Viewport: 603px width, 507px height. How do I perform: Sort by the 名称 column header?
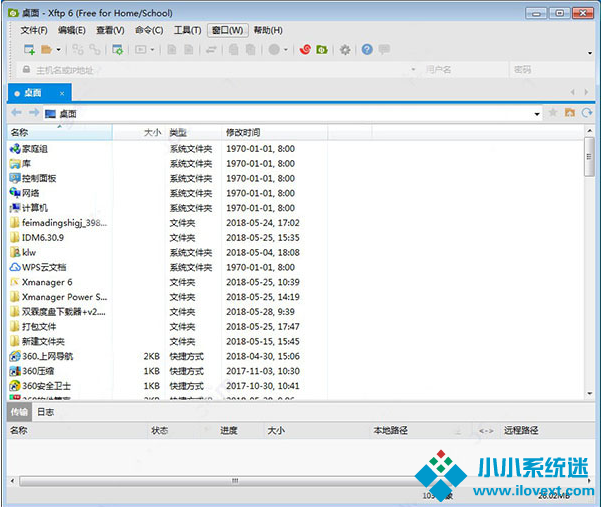[x=60, y=133]
